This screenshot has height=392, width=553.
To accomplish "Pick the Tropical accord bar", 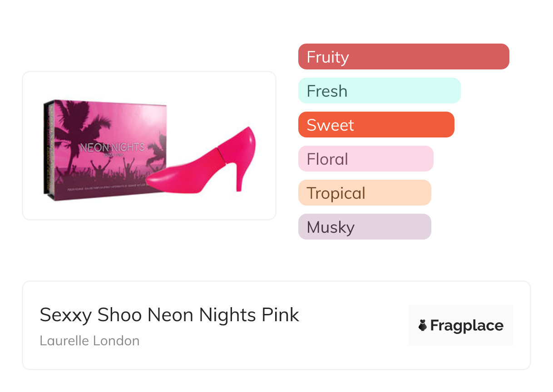I will (364, 193).
